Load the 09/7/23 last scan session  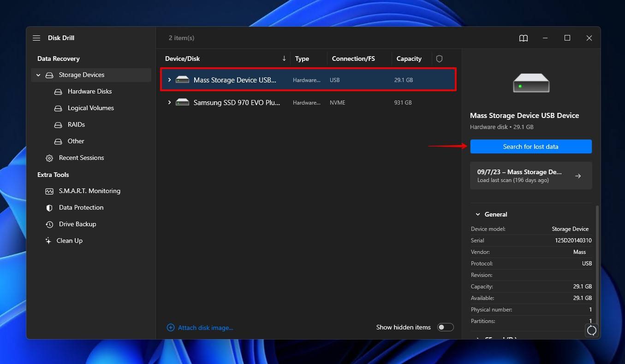point(530,176)
